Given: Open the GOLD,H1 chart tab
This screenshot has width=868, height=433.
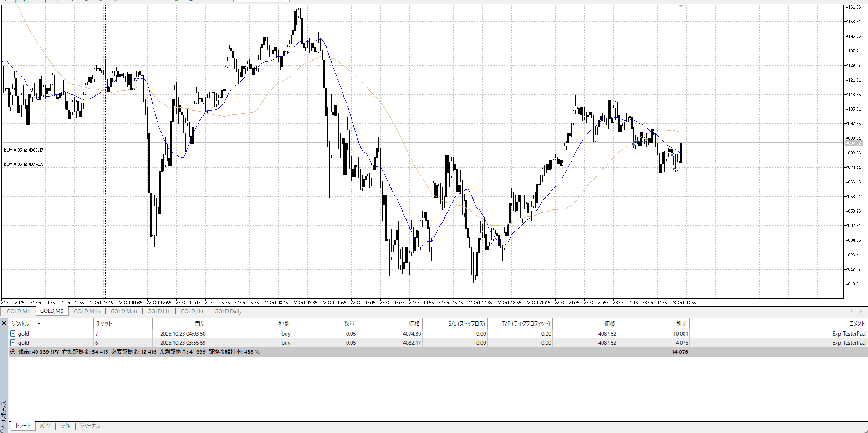Looking at the screenshot, I should click(158, 311).
